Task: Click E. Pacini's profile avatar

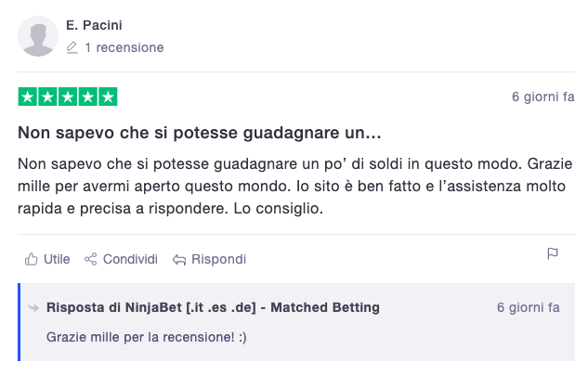Action: pos(38,36)
